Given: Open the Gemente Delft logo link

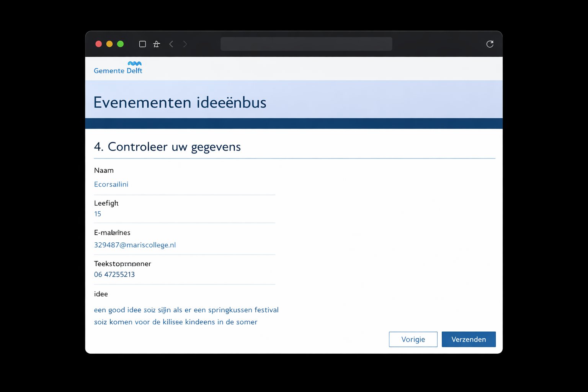Looking at the screenshot, I should (x=118, y=68).
